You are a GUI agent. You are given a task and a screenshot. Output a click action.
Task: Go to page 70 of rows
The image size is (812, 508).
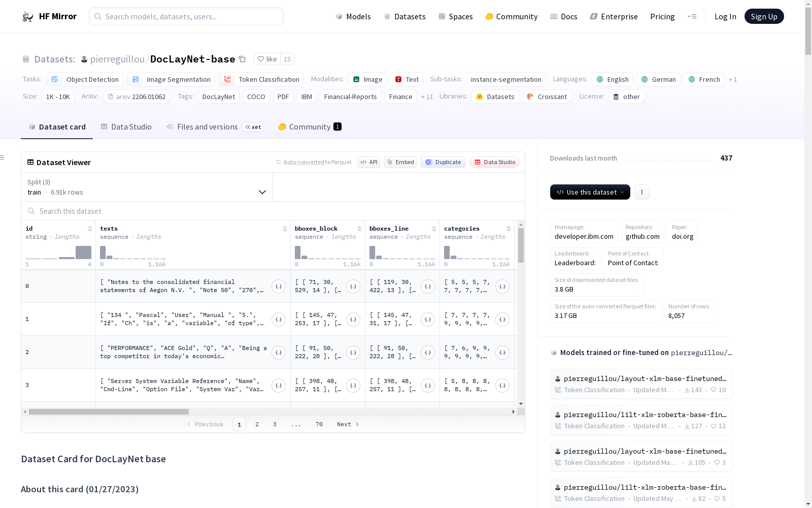pos(319,424)
